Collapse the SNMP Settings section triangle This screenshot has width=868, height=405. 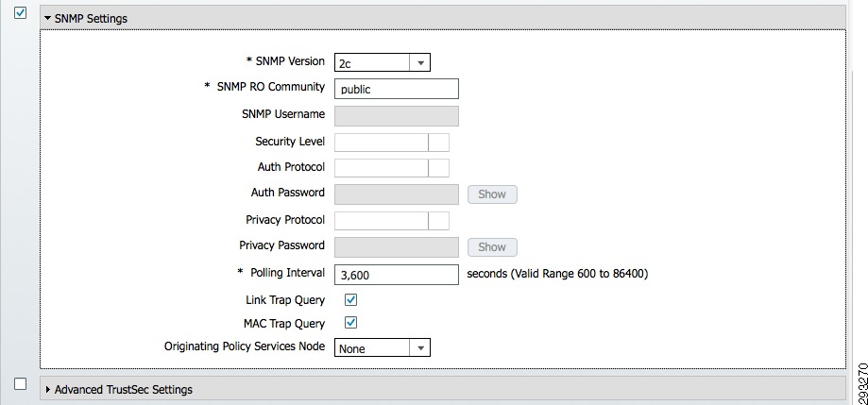pyautogui.click(x=47, y=18)
